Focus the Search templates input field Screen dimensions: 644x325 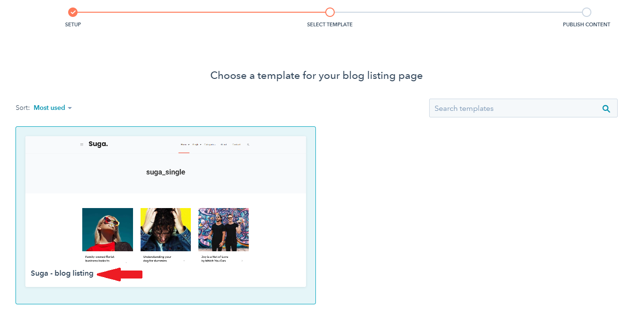pos(515,108)
